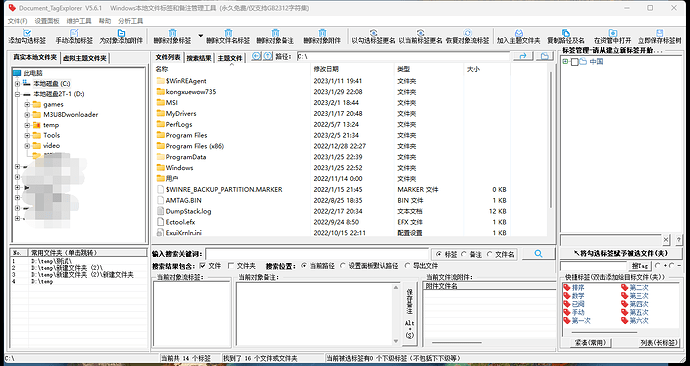Click the 删除对象附件 trash icon
690x366 pixels.
[322, 33]
